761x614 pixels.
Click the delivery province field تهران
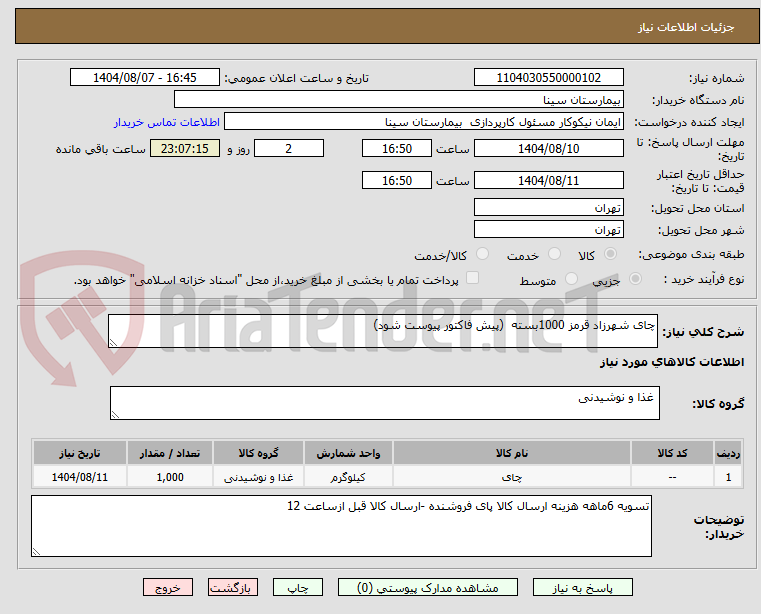(x=548, y=207)
